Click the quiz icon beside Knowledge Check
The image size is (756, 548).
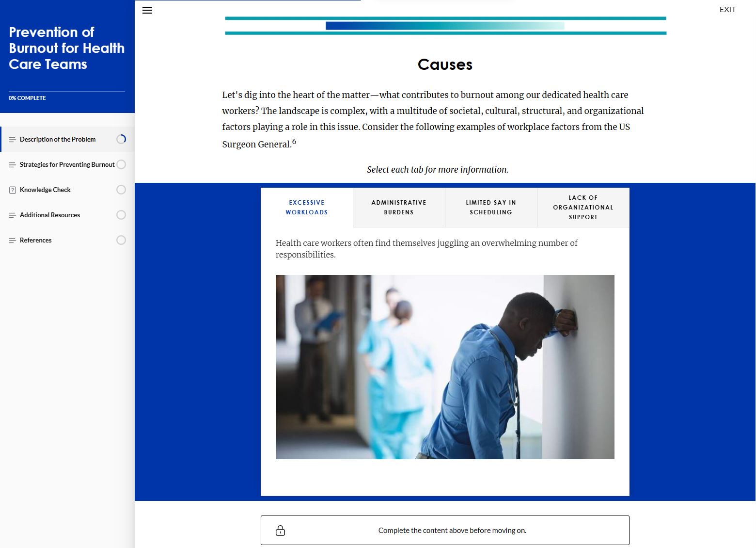[13, 190]
